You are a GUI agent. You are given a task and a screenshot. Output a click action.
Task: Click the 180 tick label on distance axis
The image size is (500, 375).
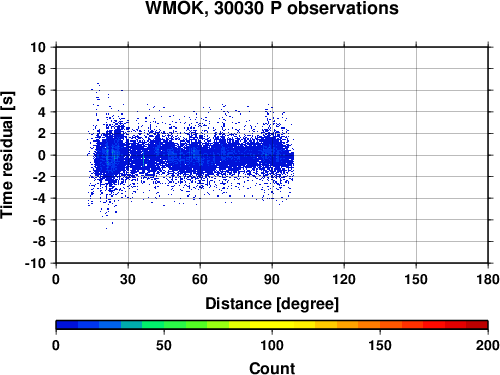(488, 279)
